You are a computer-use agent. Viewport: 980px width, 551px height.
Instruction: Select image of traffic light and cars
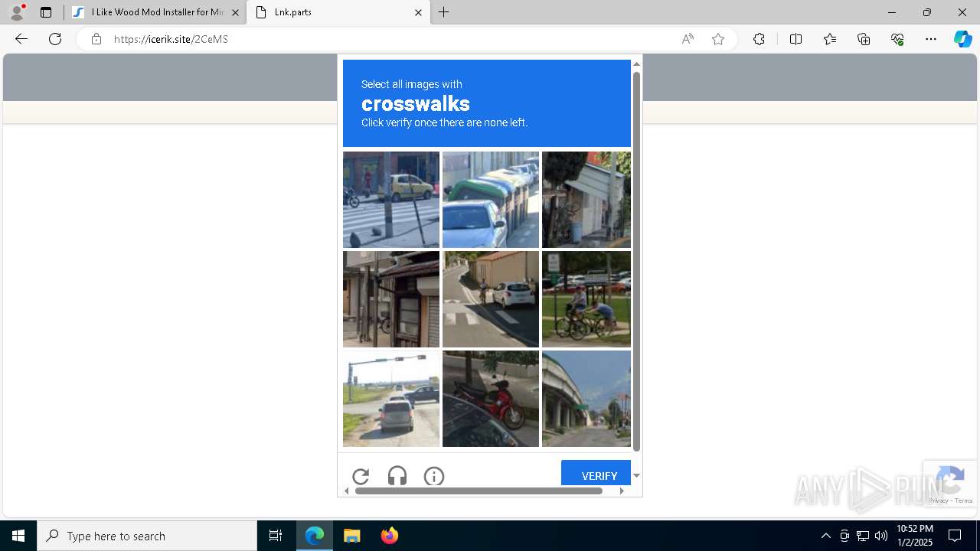click(391, 399)
